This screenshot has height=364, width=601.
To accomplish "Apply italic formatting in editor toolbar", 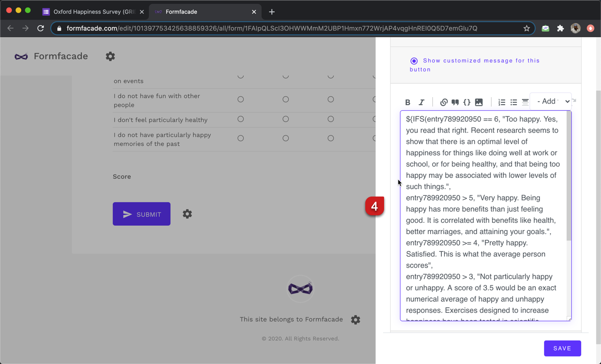I will click(x=421, y=102).
